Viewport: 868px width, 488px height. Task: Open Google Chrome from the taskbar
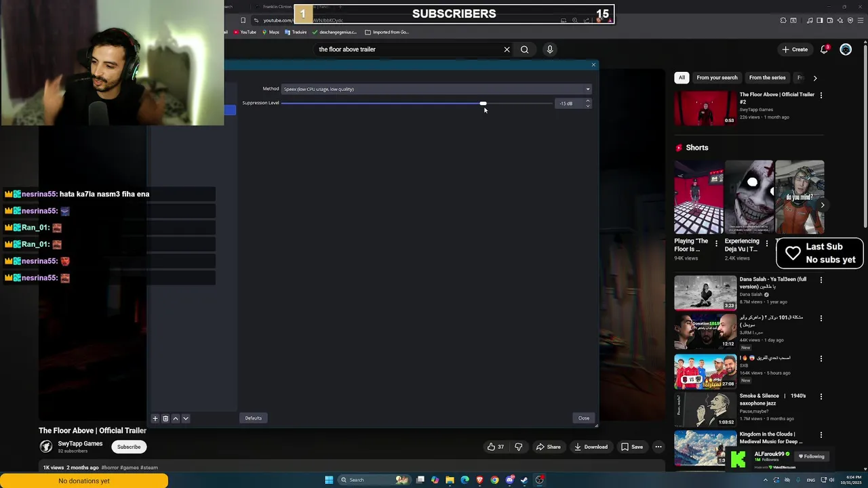click(494, 480)
